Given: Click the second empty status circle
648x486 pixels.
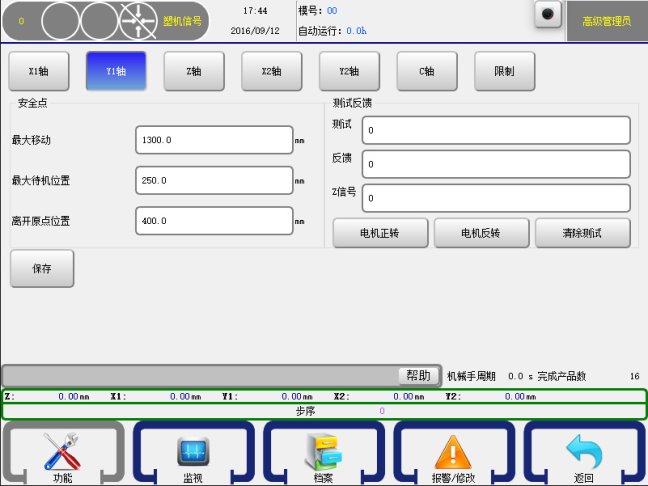Looking at the screenshot, I should click(99, 21).
